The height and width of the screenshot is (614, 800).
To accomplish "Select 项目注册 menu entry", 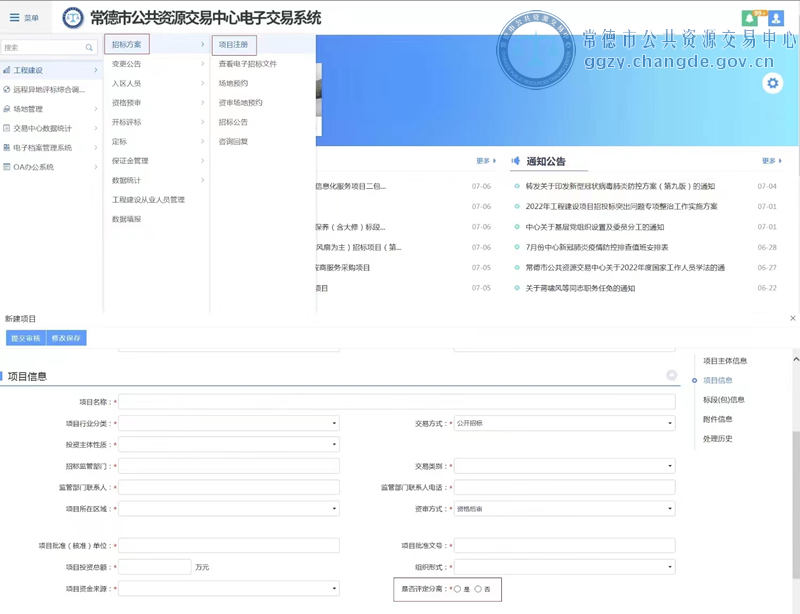I will tap(233, 44).
